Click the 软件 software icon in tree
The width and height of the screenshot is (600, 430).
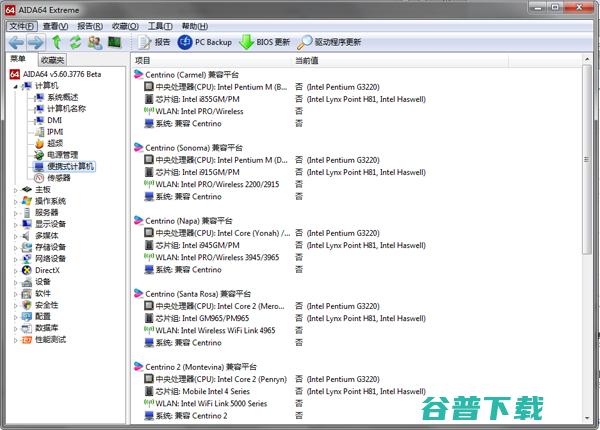[27, 293]
